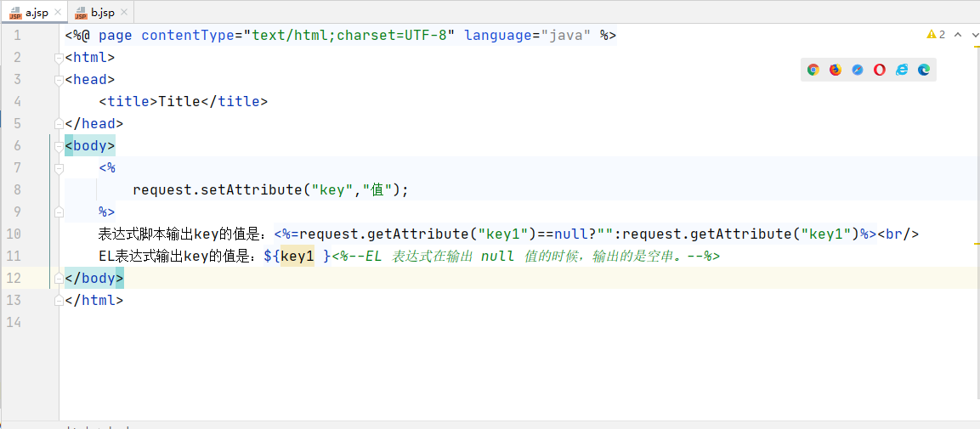Viewport: 980px width, 429px height.
Task: Jump to previous highlighted error arrow
Action: (x=958, y=34)
